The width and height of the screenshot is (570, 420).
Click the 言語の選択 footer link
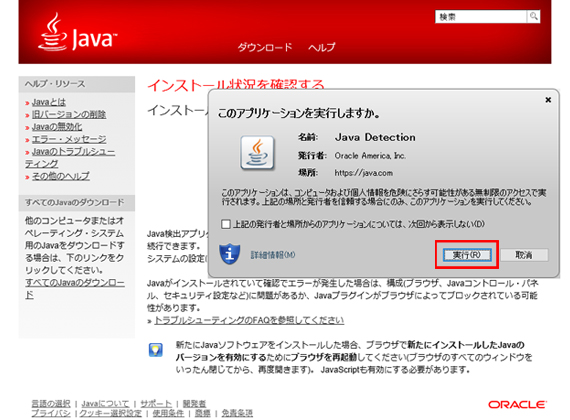coord(51,404)
